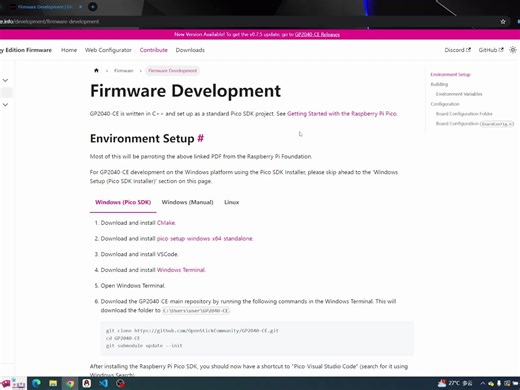The width and height of the screenshot is (520, 390).
Task: Open the round red-black taskbar app
Action: click(x=120, y=383)
